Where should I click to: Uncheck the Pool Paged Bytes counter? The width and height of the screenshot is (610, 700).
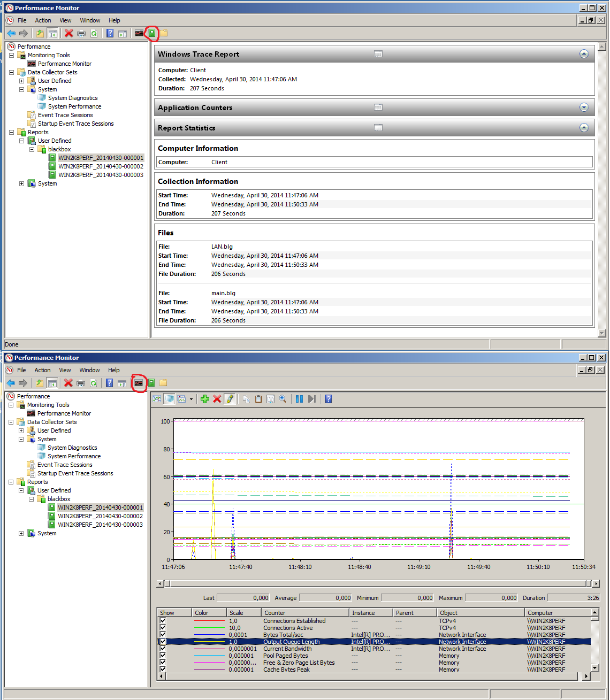pos(163,656)
